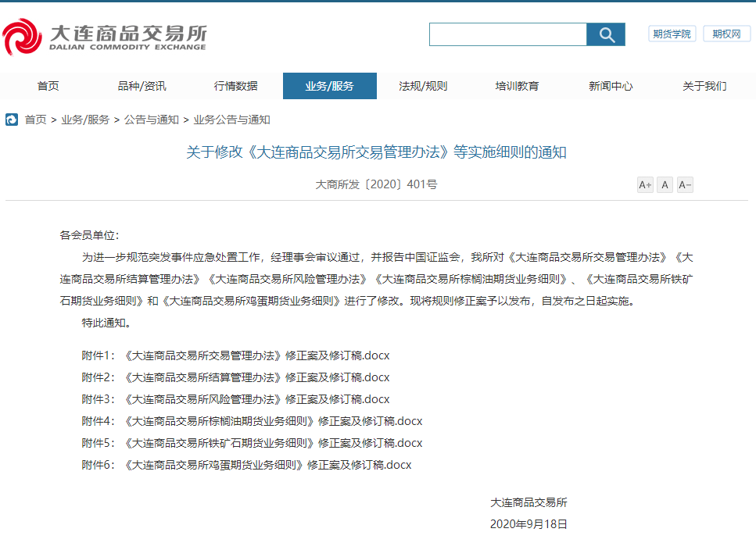The image size is (756, 550).
Task: Reset font size with the plain A button
Action: point(665,185)
